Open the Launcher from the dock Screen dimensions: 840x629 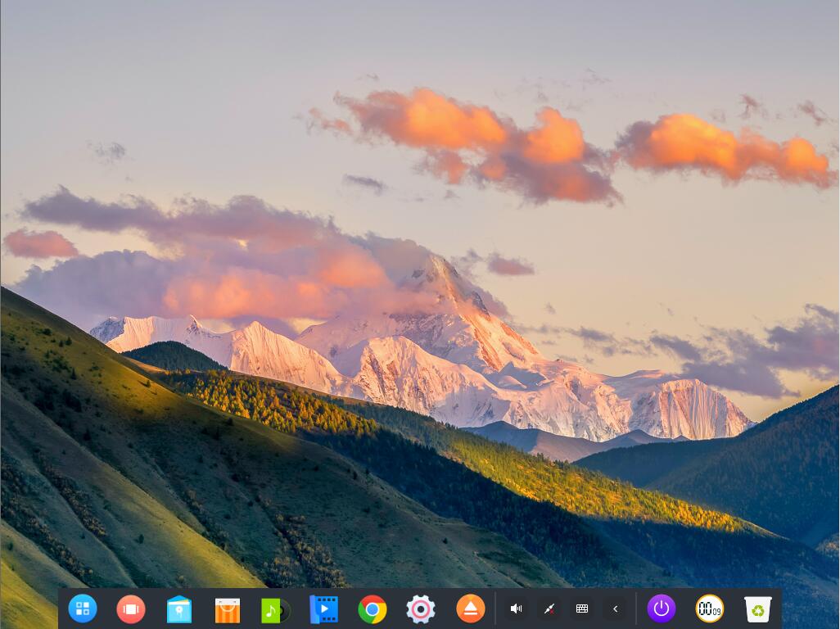point(83,609)
